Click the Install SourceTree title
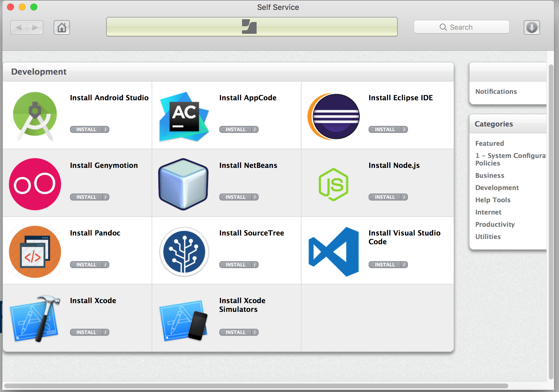The image size is (559, 392). tap(251, 233)
